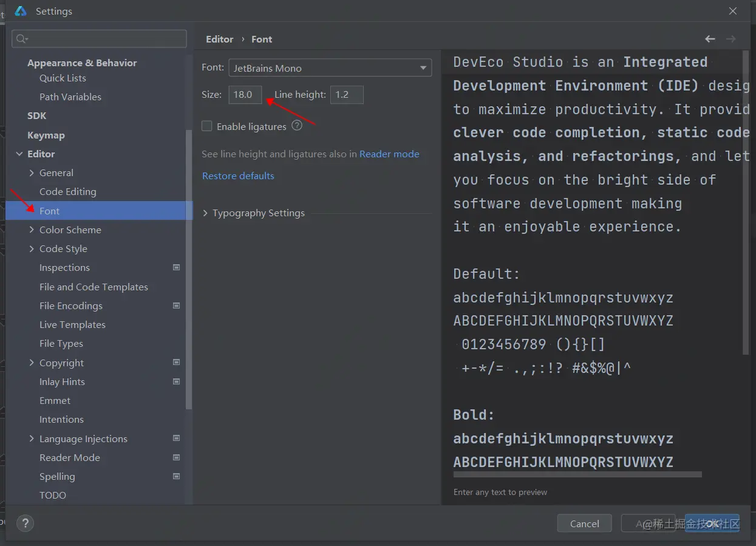Open Code Editing settings
The width and height of the screenshot is (756, 546).
68,191
